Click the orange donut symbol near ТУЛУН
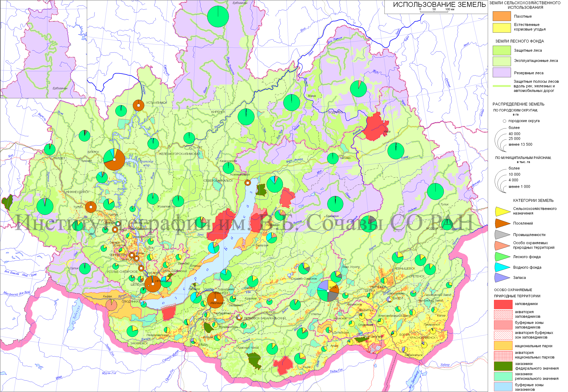This screenshot has height=392, width=568. tap(91, 207)
